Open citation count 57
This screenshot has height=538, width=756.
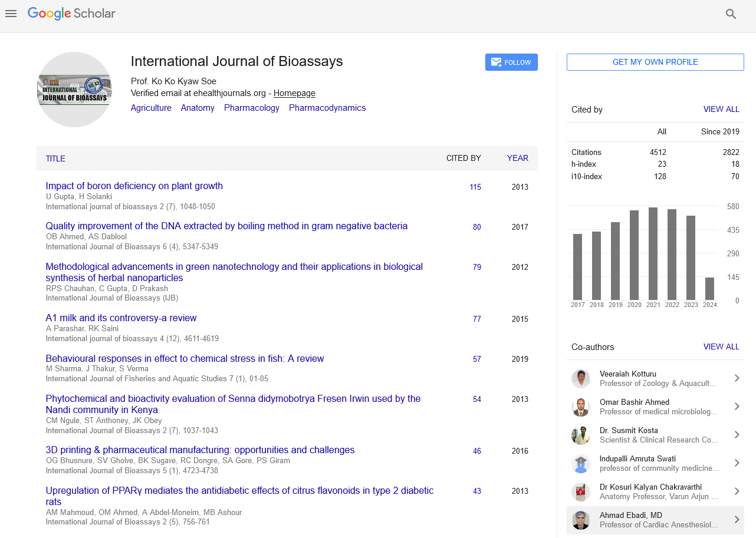(x=477, y=359)
